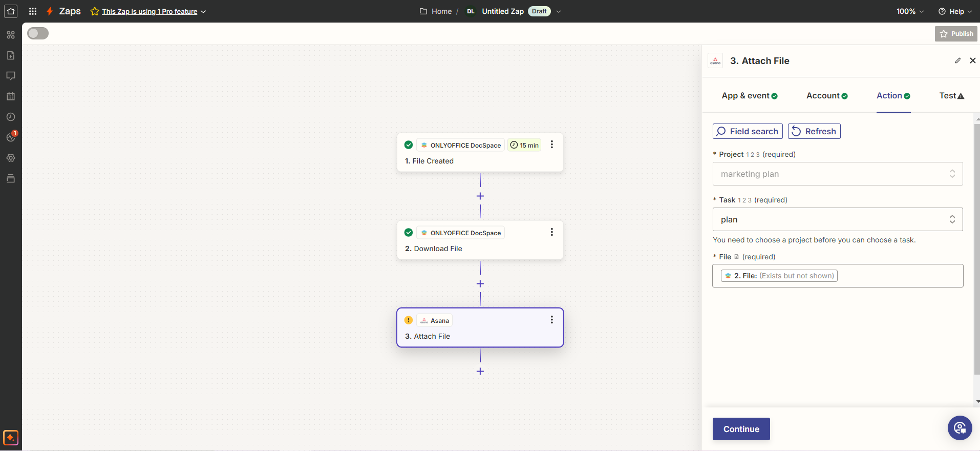Click the 15 min polling badge

(x=524, y=145)
